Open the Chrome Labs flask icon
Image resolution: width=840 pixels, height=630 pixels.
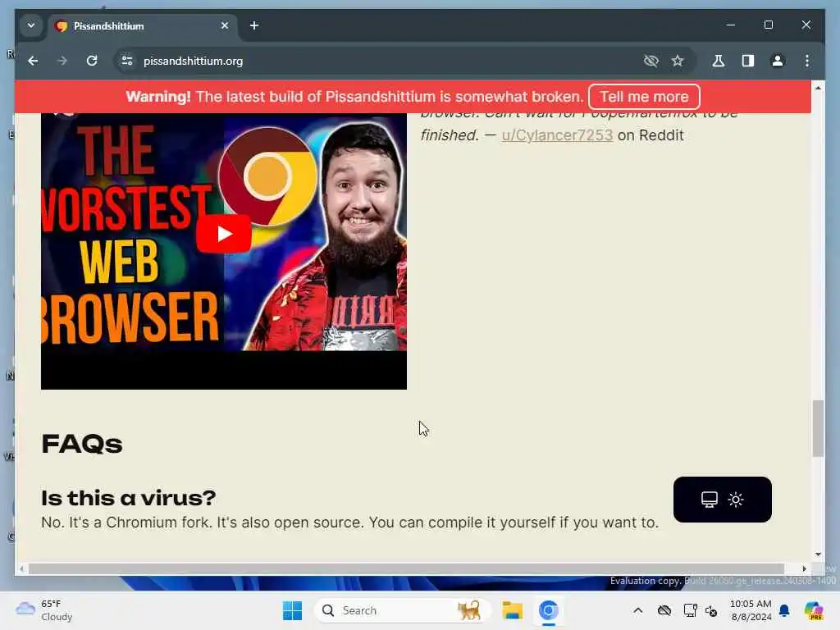719,61
